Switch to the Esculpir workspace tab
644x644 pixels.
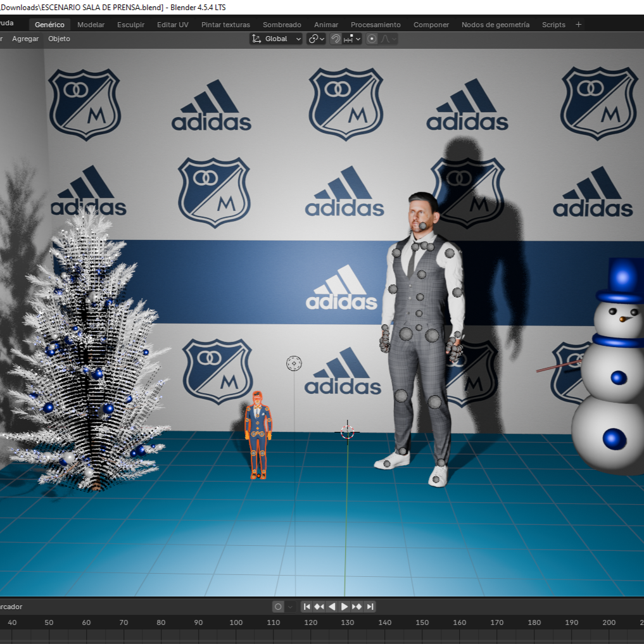pyautogui.click(x=130, y=25)
